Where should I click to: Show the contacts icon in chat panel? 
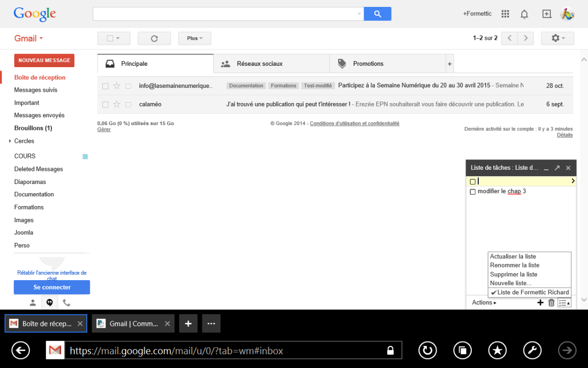click(x=33, y=303)
